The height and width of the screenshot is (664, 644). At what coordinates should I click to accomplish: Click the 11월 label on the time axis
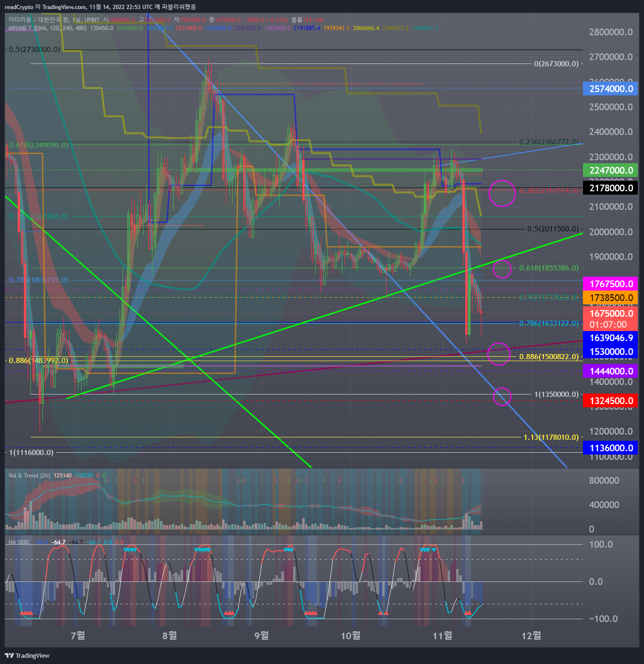point(442,635)
